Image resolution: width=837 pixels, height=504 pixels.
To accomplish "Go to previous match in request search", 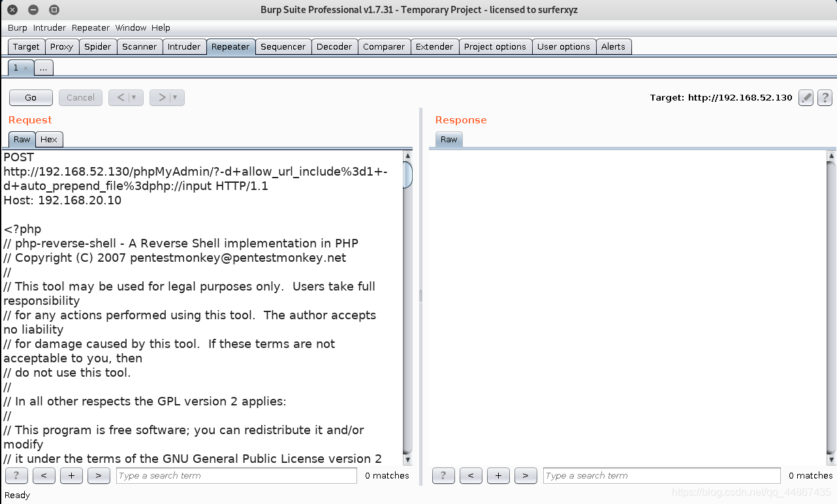I will click(x=44, y=475).
